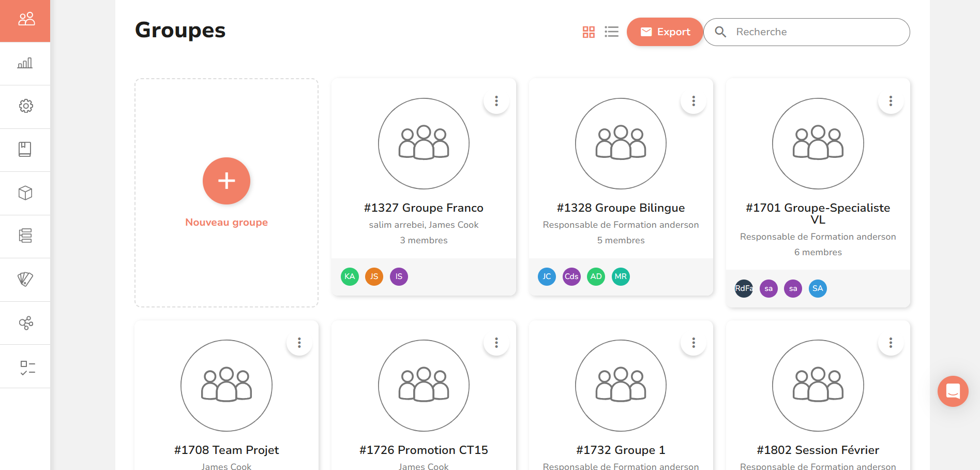980x470 pixels.
Task: Open context menu on #1732 Groupe 1
Action: tap(693, 342)
